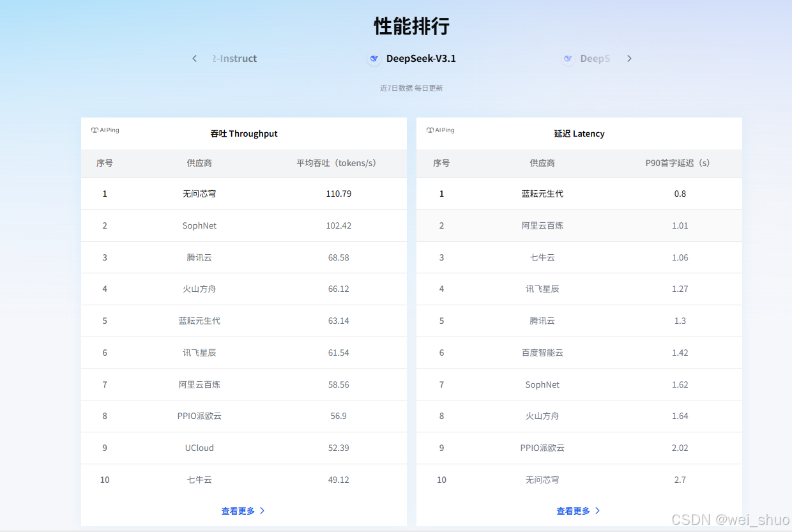
Task: Select 火山方舟 in the Throughput table
Action: coord(199,289)
